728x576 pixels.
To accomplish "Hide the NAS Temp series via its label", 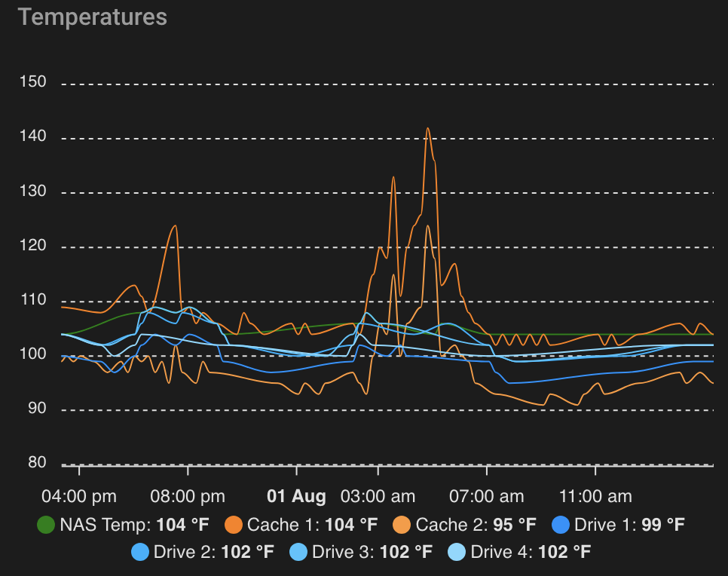I will pyautogui.click(x=134, y=525).
